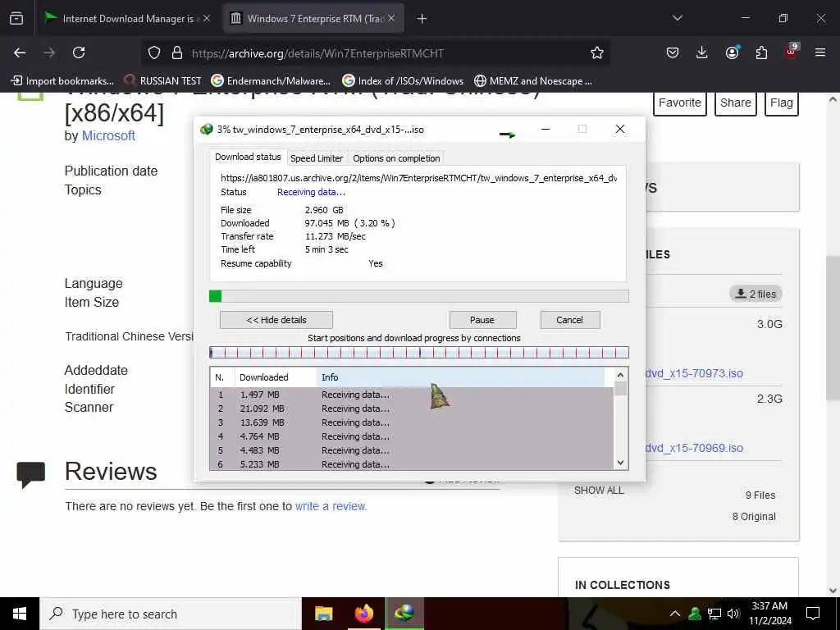This screenshot has height=630, width=840.
Task: Close the Internet Download Manager browser tab
Action: 207,19
